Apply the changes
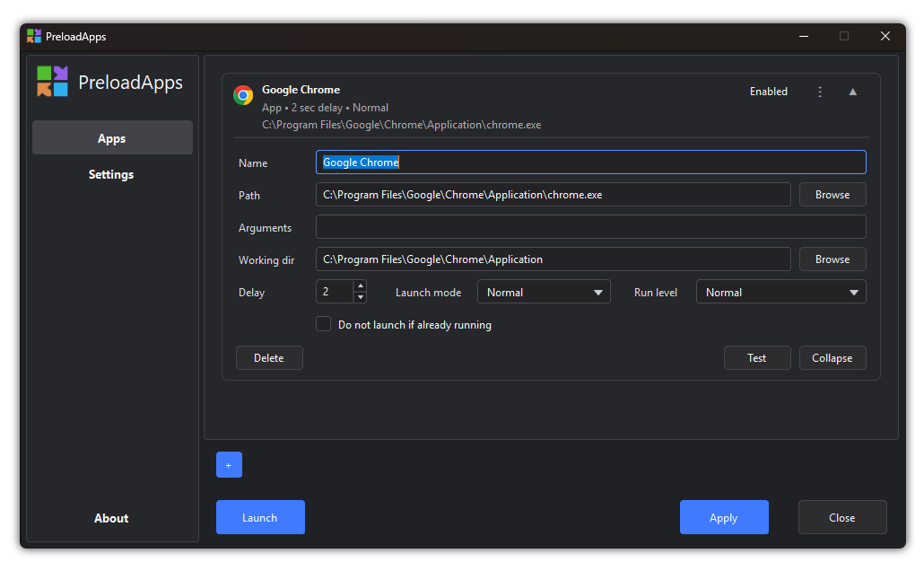Screen dimensions: 924x571 pyautogui.click(x=724, y=517)
